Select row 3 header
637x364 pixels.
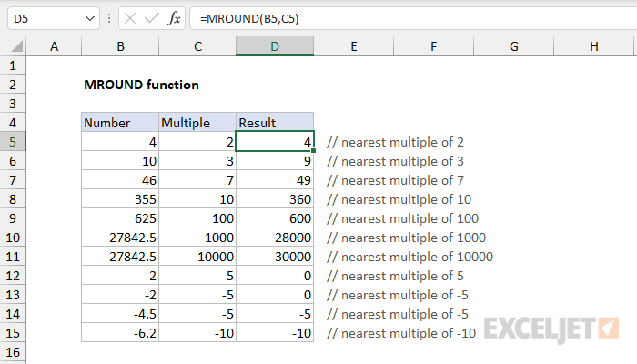pos(13,104)
